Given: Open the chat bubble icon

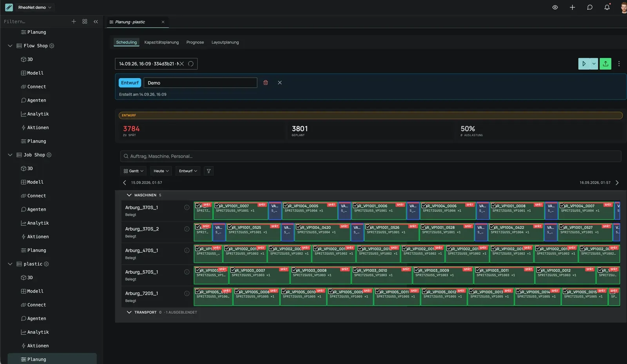Looking at the screenshot, I should pyautogui.click(x=590, y=7).
